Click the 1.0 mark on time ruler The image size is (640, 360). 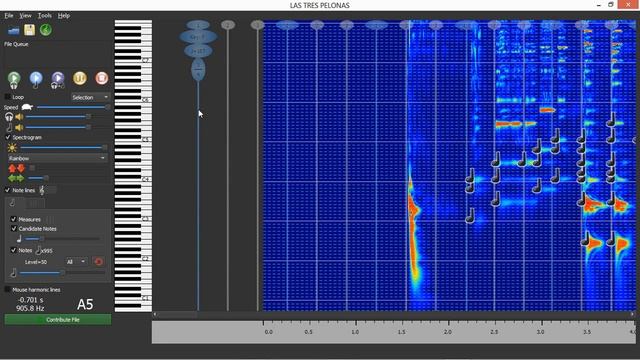(355, 331)
